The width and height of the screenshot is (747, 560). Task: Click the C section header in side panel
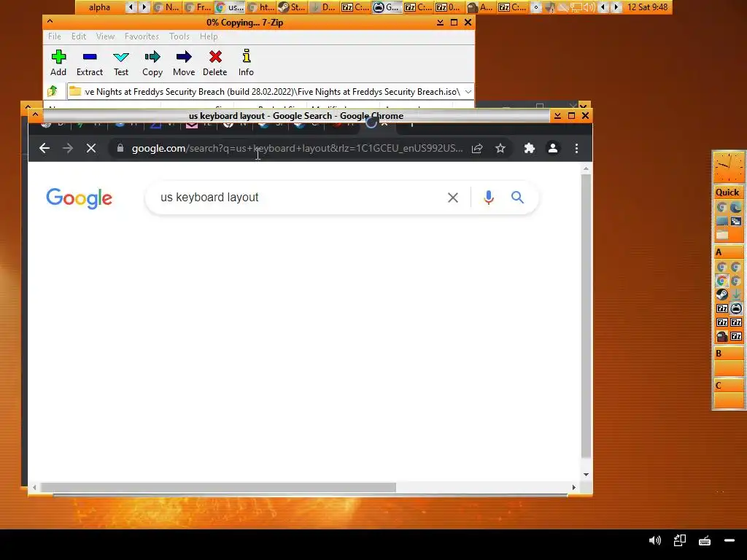(727, 385)
